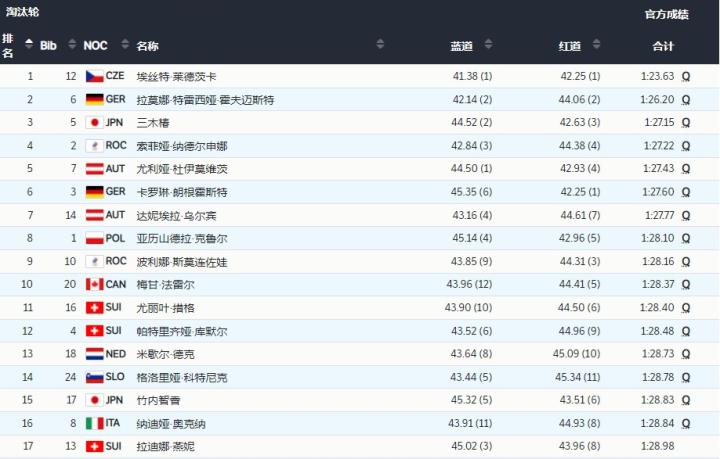Click the Canada flag icon for CAN
Image resolution: width=720 pixels, height=459 pixels.
94,284
